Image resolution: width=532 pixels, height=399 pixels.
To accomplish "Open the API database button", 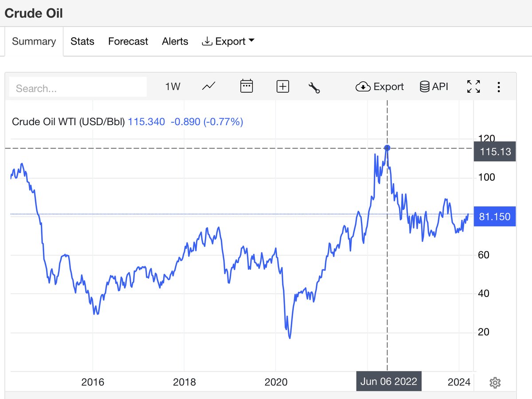I will [434, 87].
